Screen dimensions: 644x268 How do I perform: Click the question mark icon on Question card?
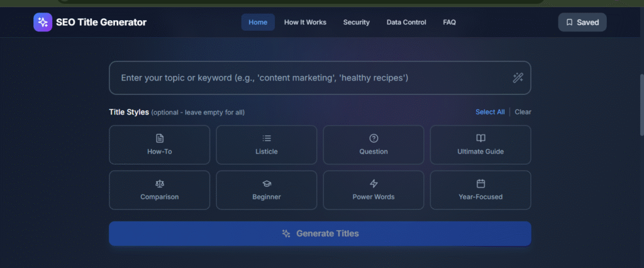click(374, 138)
